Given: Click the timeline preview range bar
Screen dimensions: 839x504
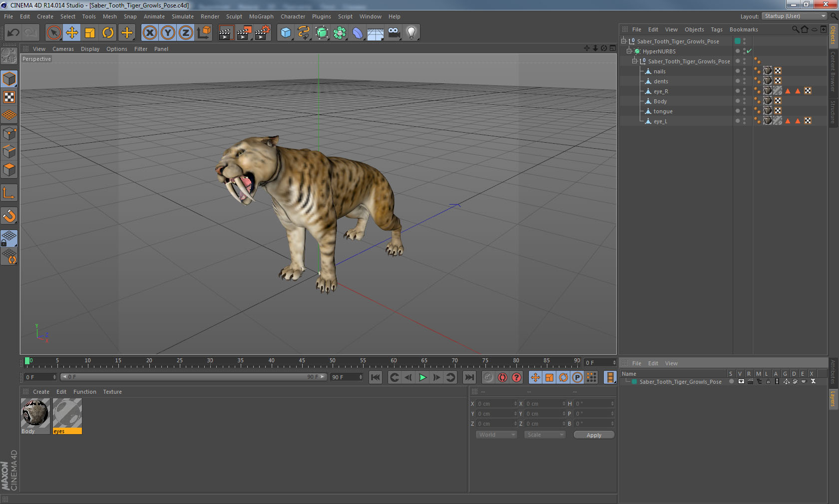Looking at the screenshot, I should pos(193,377).
